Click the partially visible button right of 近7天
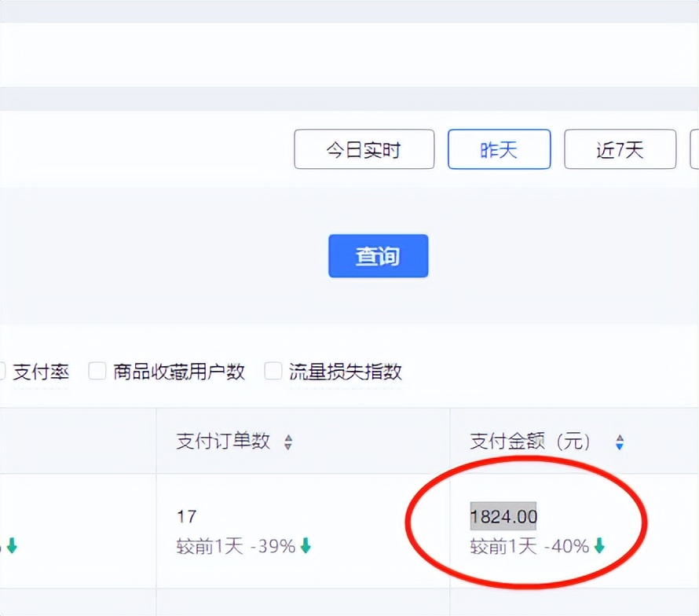 695,149
